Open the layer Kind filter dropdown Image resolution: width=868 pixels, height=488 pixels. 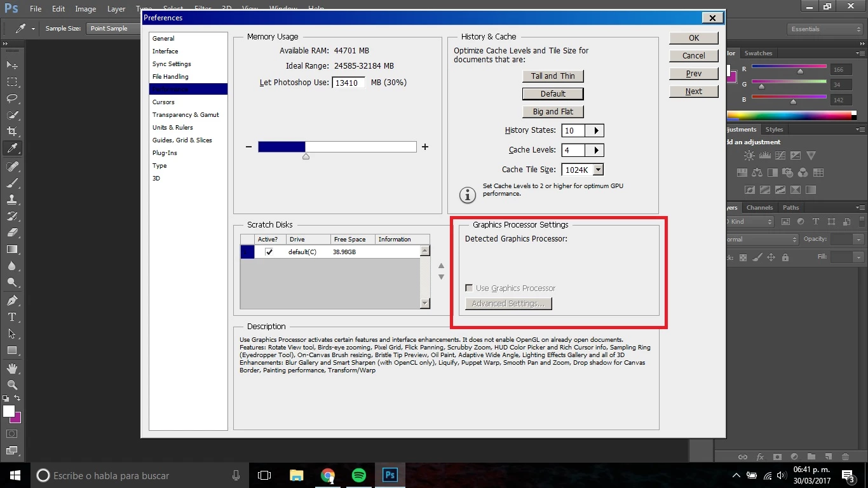[x=750, y=222]
